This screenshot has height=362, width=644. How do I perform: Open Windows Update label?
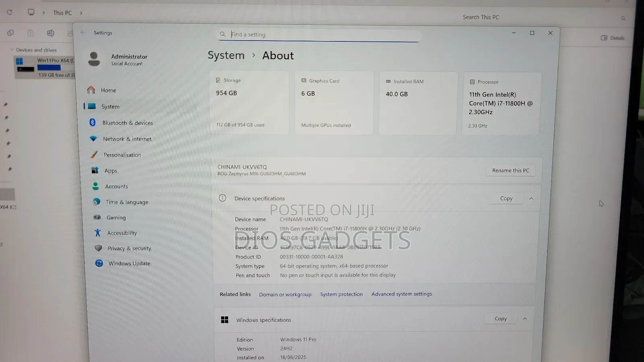coord(129,263)
